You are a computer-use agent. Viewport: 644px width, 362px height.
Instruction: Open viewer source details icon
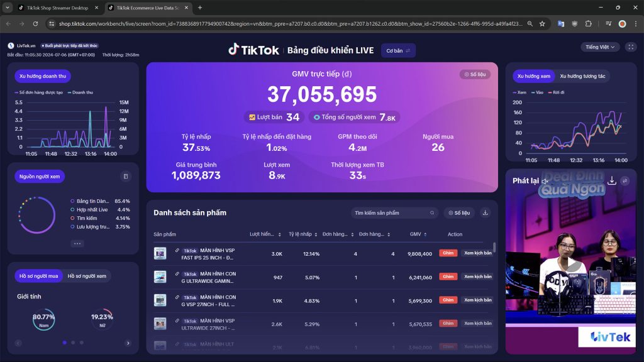click(x=126, y=177)
